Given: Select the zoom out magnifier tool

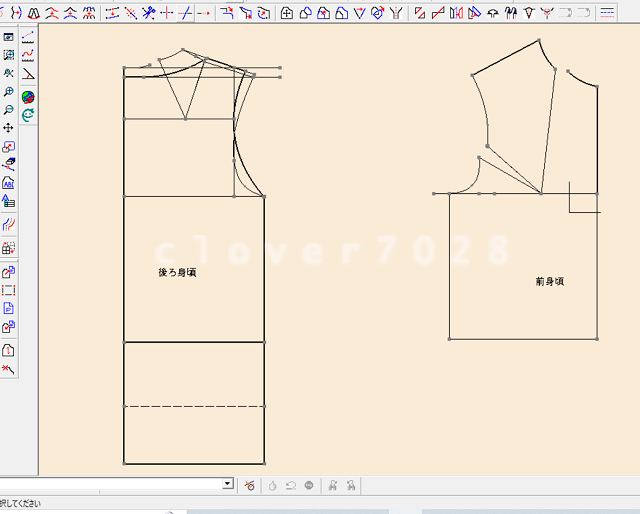Looking at the screenshot, I should tap(9, 110).
